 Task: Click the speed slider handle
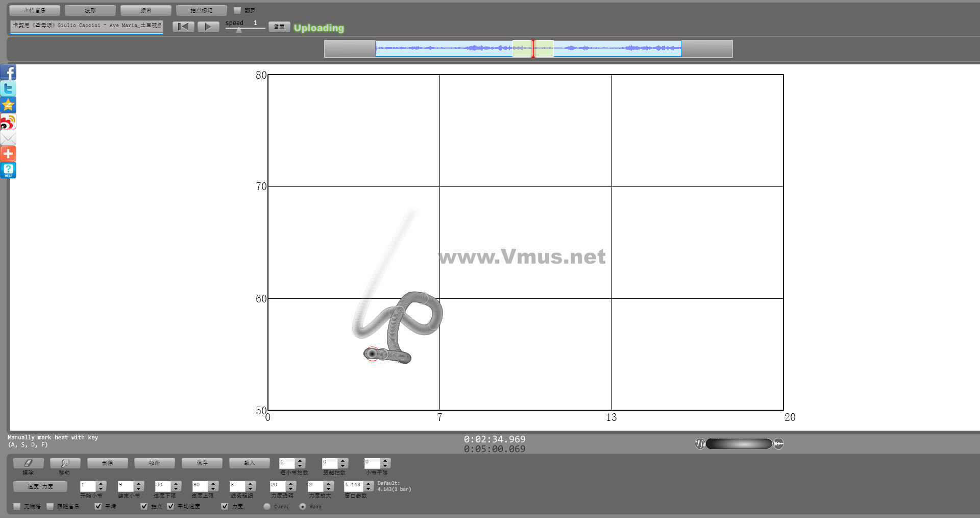pos(239,30)
